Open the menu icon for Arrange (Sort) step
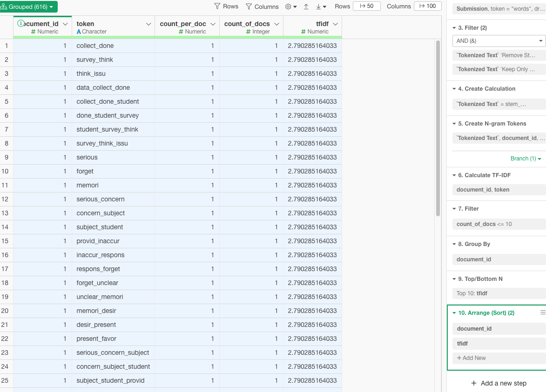Screen dimensions: 546x392 [543, 312]
